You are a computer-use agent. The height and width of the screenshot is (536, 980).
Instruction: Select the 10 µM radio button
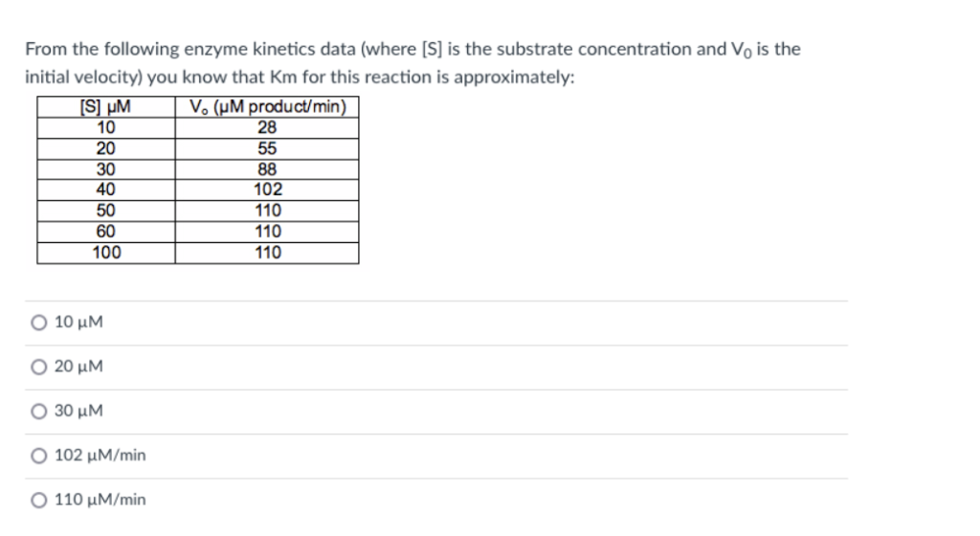(38, 323)
